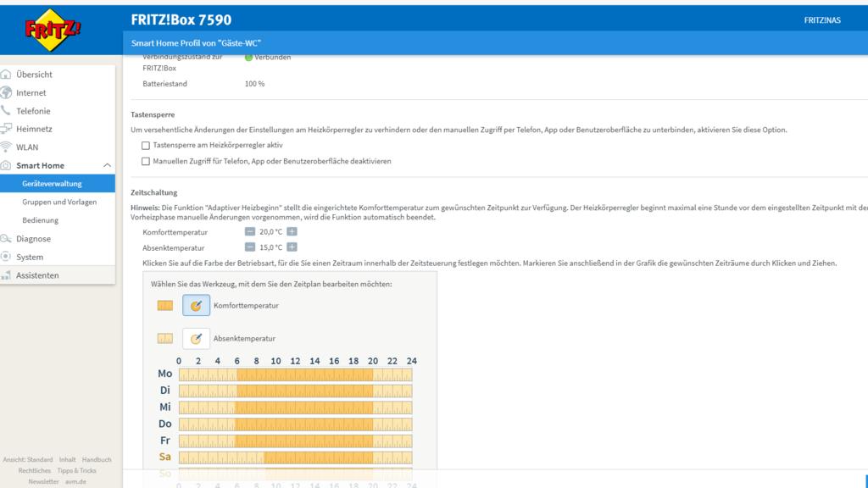Click the System gear icon
The height and width of the screenshot is (488, 868).
point(6,257)
